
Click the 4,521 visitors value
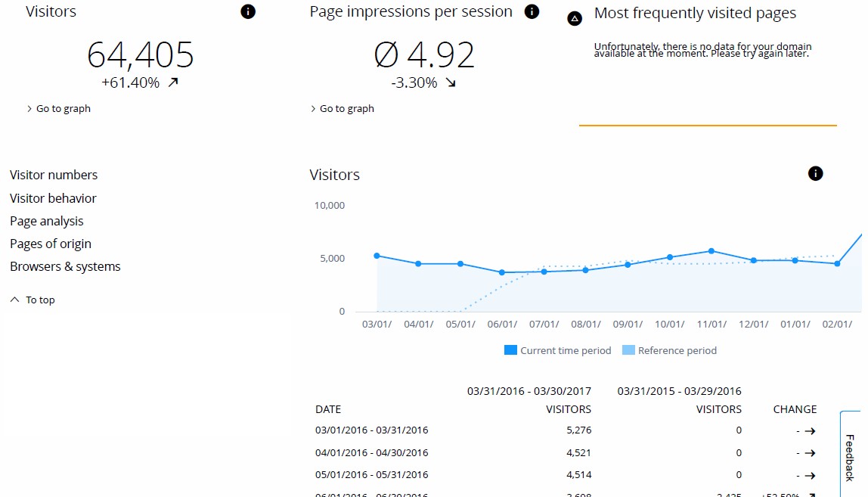pos(579,452)
